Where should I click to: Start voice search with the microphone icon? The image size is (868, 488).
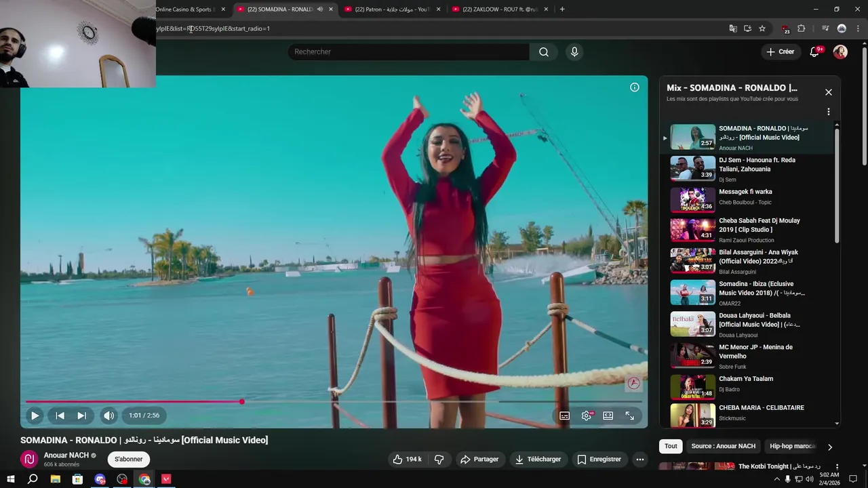(574, 52)
